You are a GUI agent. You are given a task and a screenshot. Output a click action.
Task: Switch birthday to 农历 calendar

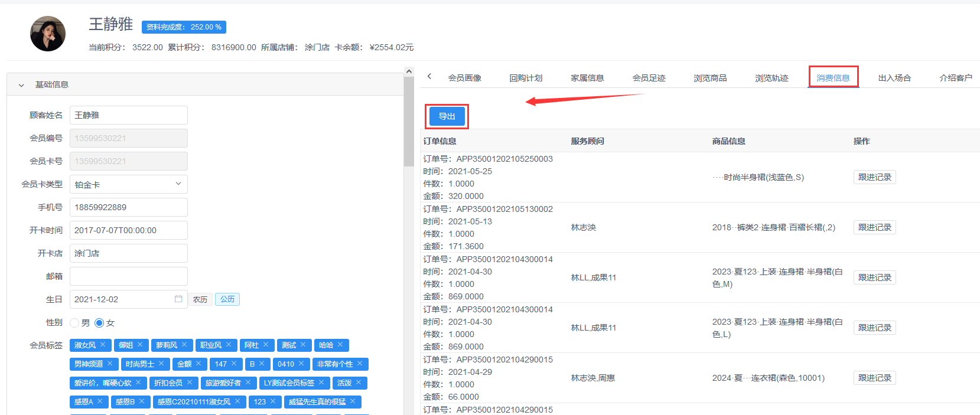point(200,299)
